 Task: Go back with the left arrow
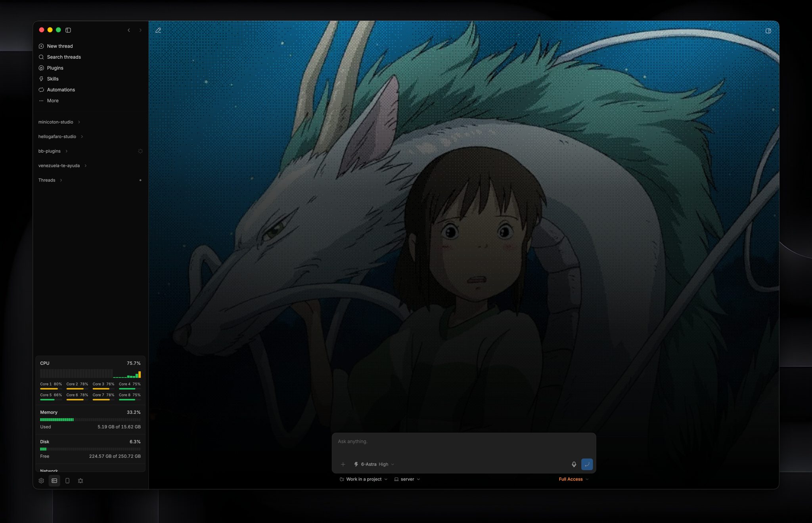[x=129, y=30]
